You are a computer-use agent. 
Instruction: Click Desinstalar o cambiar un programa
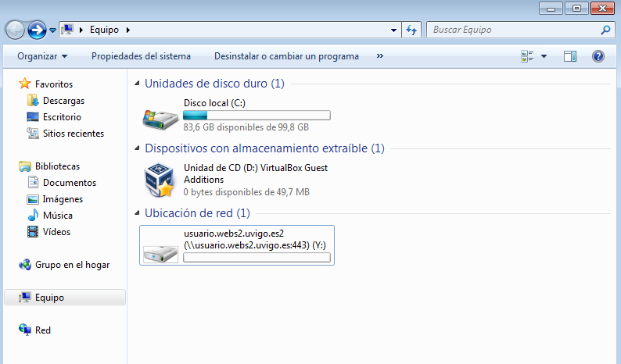click(286, 56)
